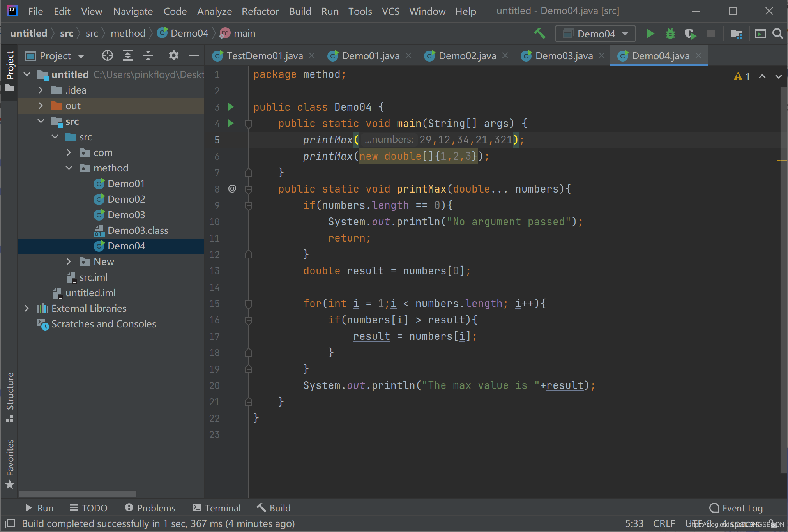Click the method breadcrumb in navigation bar

(x=128, y=34)
